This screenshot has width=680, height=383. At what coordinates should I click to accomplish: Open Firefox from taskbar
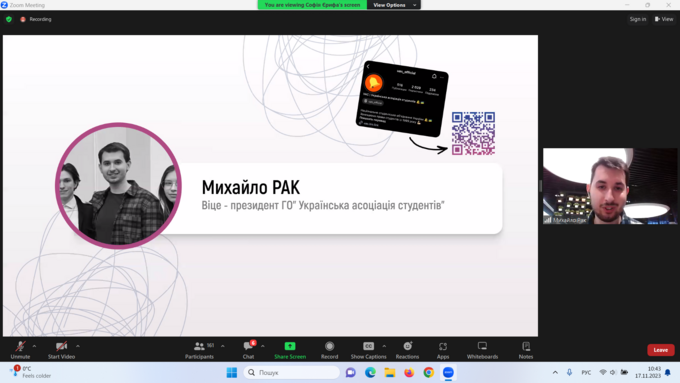(409, 373)
